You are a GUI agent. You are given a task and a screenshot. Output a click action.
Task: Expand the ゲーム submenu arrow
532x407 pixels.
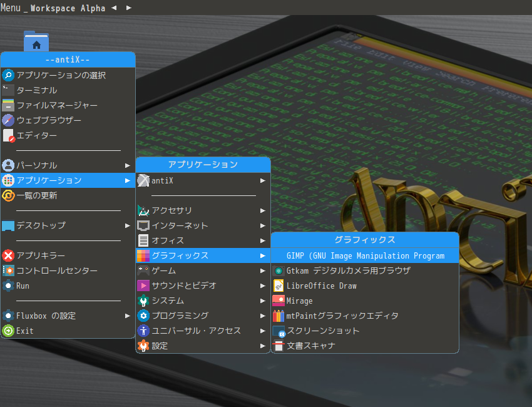[x=263, y=271]
